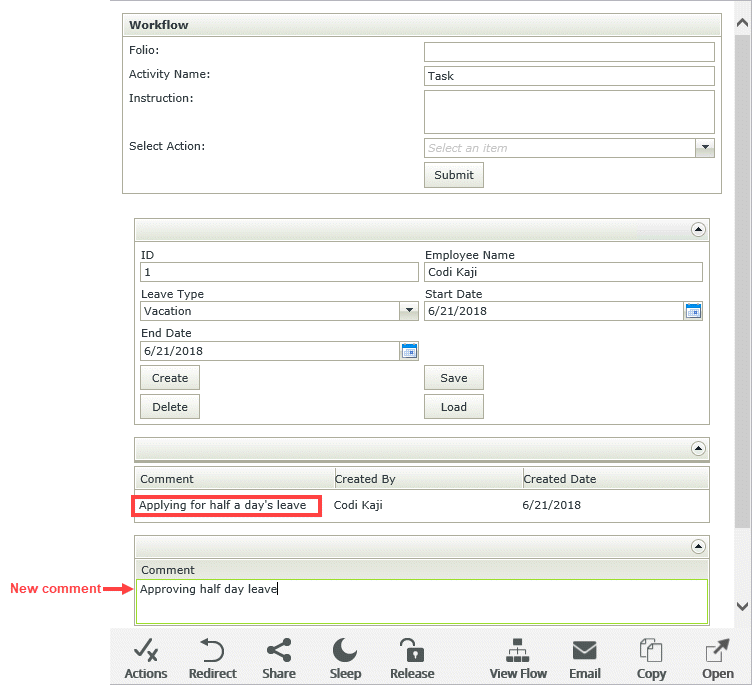Click into the Folio input field
The image size is (752, 685).
point(569,52)
